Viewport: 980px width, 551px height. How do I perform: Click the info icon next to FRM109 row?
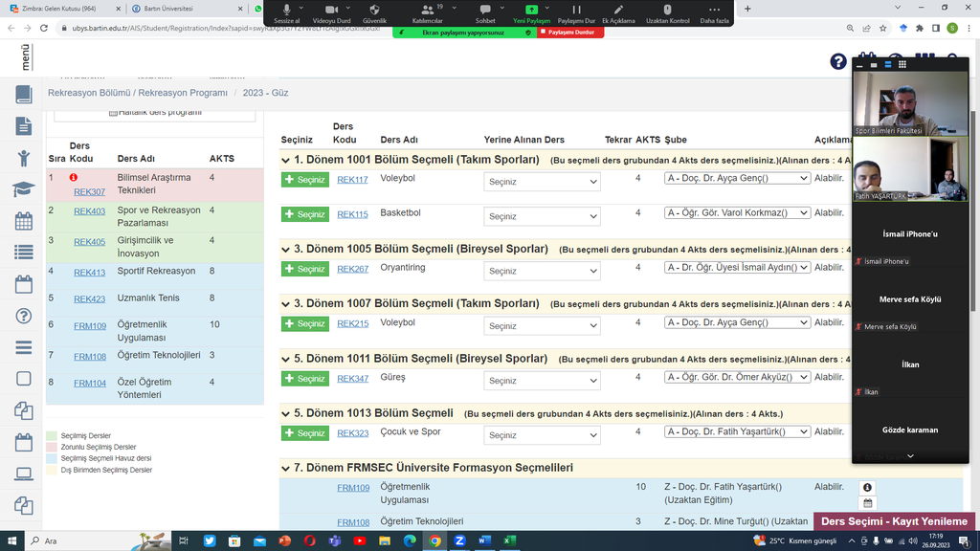click(x=867, y=487)
